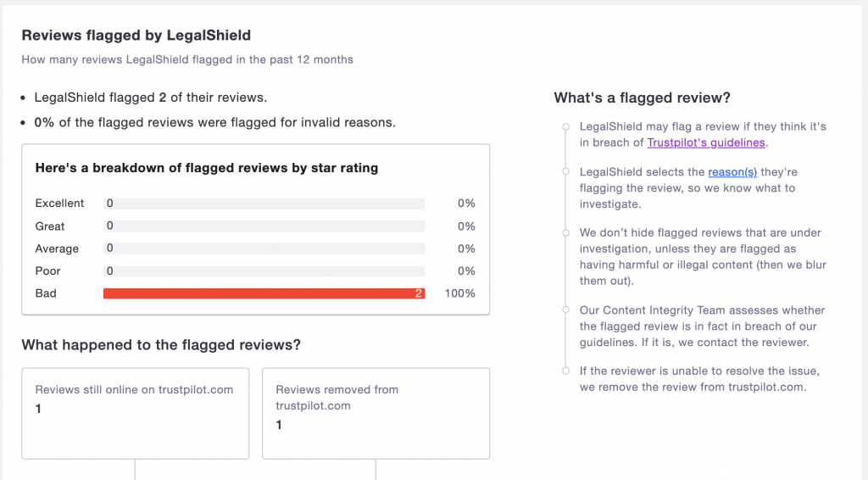Click the breakdown of flagged reviews title
The image size is (868, 480).
click(x=207, y=168)
